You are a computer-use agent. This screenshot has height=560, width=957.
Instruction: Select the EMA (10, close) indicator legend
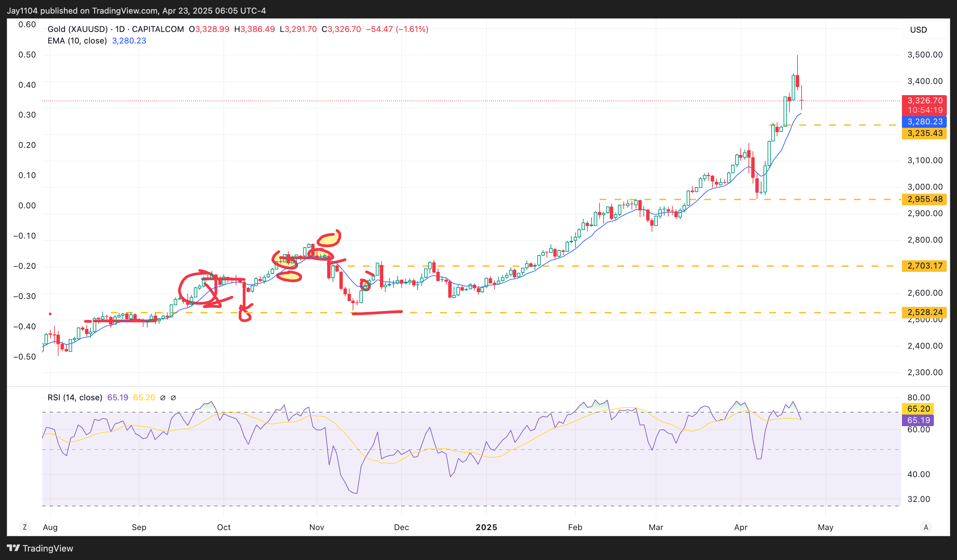click(77, 40)
